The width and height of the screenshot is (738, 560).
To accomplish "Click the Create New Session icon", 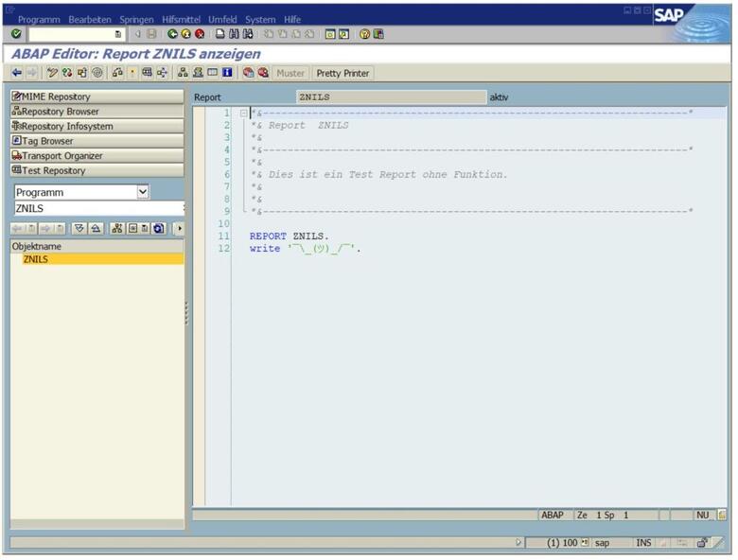I will [x=330, y=34].
